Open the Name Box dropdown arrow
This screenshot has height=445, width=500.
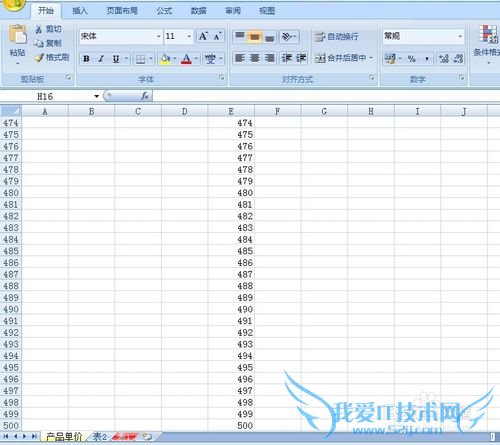point(96,96)
